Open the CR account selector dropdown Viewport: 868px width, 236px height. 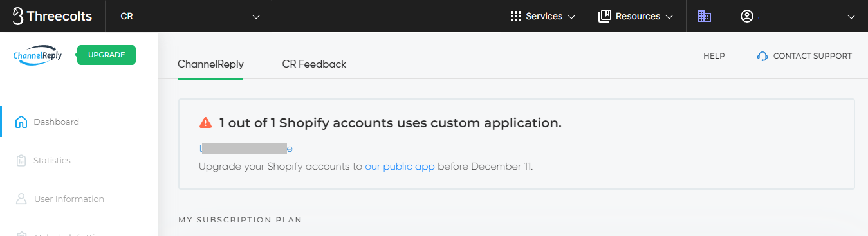coord(189,16)
